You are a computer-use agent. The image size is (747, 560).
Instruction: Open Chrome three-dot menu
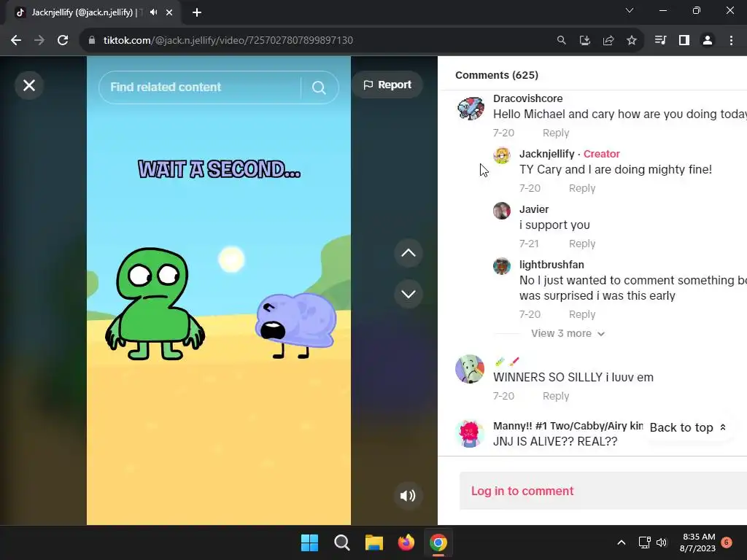731,41
